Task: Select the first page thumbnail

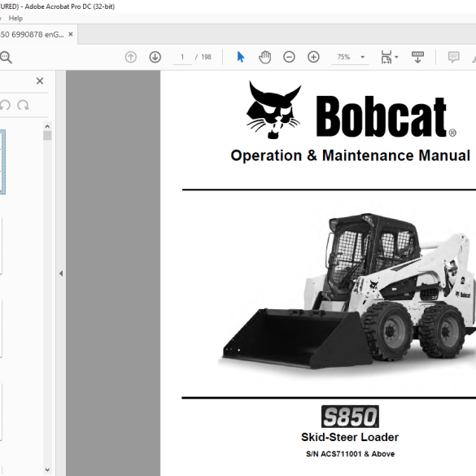Action: click(2, 162)
